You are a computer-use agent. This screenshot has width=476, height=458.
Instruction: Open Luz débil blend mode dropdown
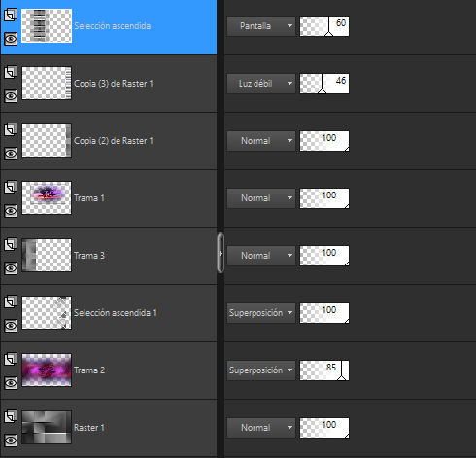tap(261, 84)
